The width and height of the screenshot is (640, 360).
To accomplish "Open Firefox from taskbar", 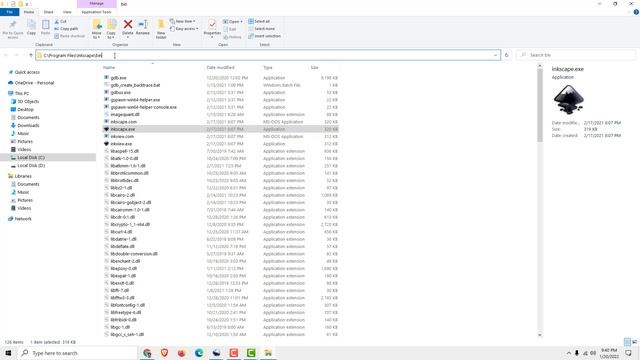I will 182,353.
